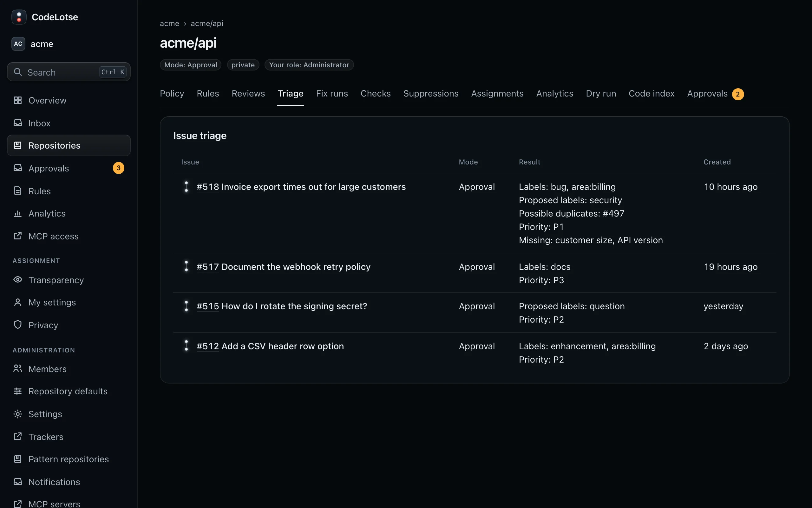Click the Privacy shield icon
This screenshot has height=508, width=812.
click(x=18, y=324)
